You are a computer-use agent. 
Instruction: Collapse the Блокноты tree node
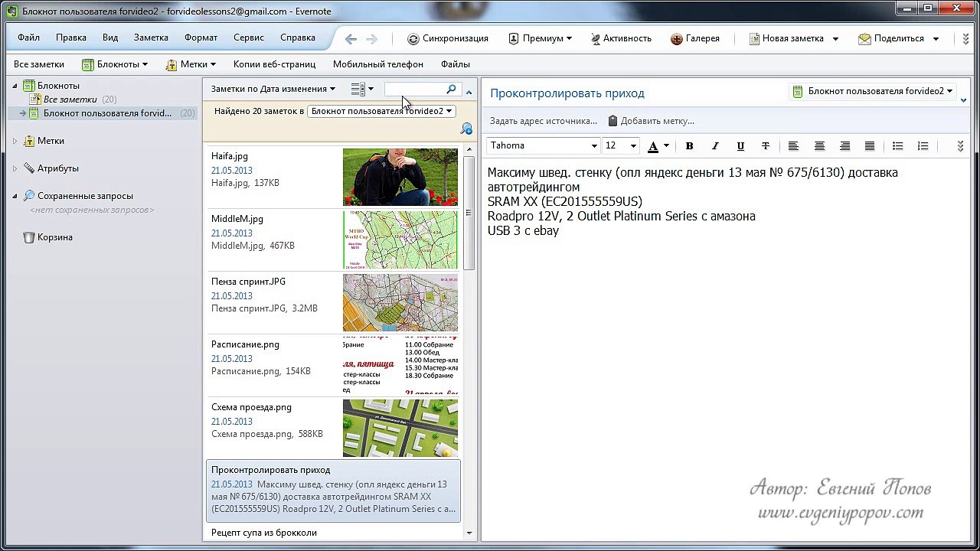click(15, 86)
